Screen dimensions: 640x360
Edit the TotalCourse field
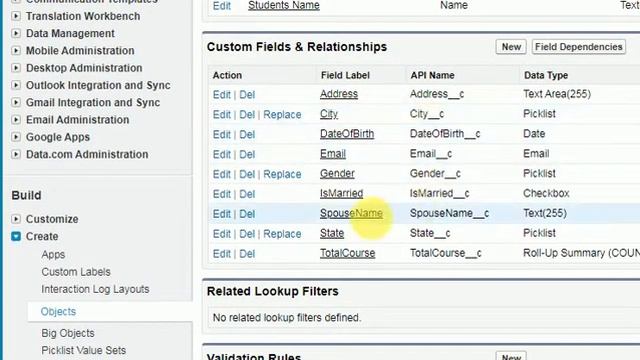(222, 254)
